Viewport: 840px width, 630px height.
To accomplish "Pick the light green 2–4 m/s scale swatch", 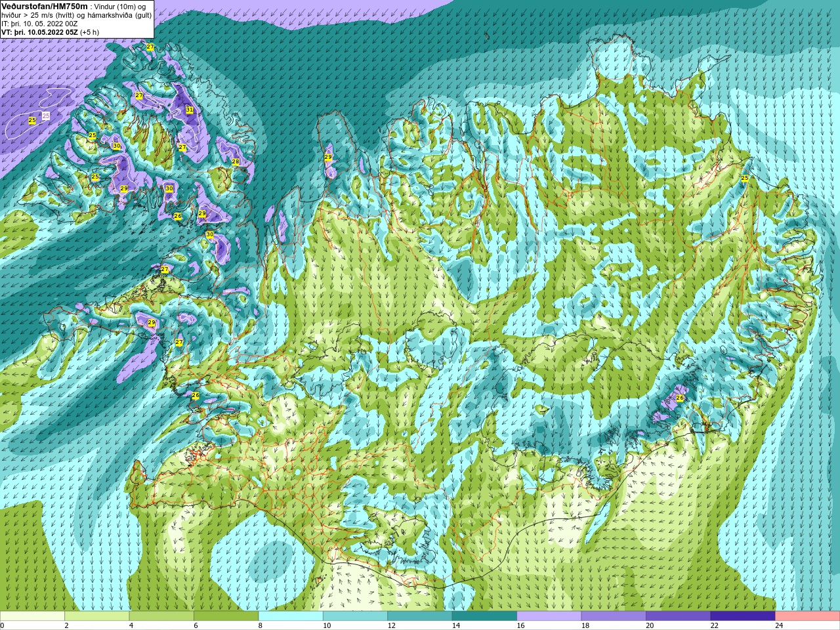I will pos(96,616).
